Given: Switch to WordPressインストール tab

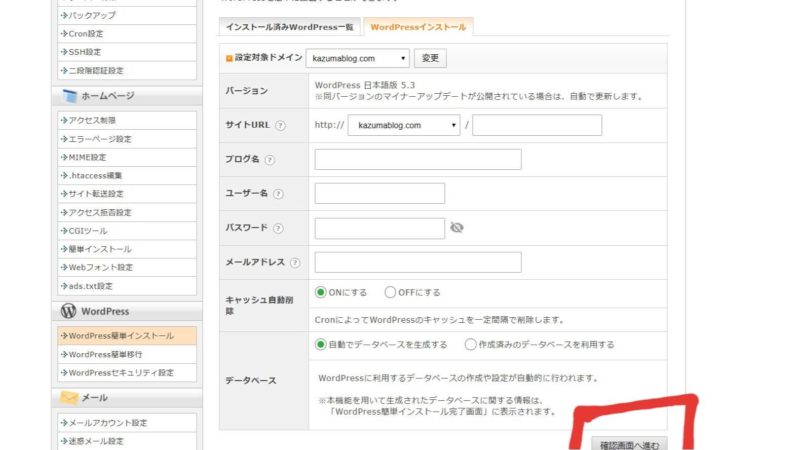Looking at the screenshot, I should [x=418, y=27].
